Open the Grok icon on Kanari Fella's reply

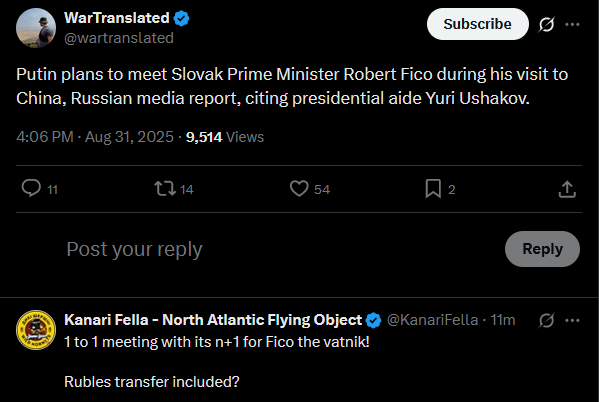546,320
